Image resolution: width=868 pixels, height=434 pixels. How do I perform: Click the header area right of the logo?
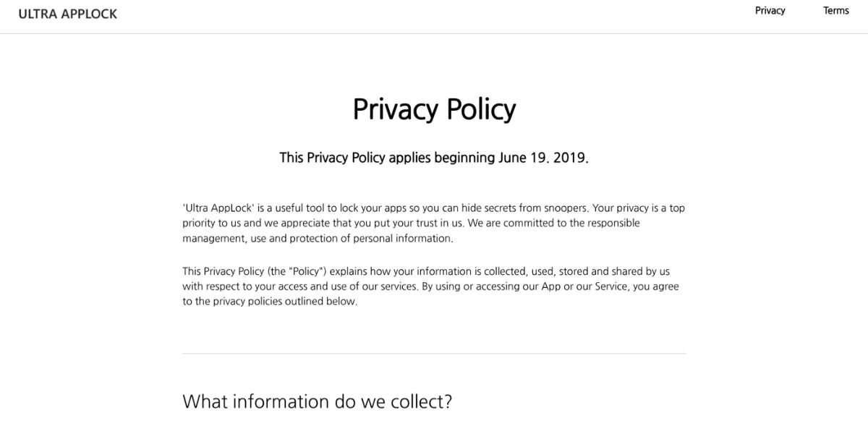[x=362, y=14]
